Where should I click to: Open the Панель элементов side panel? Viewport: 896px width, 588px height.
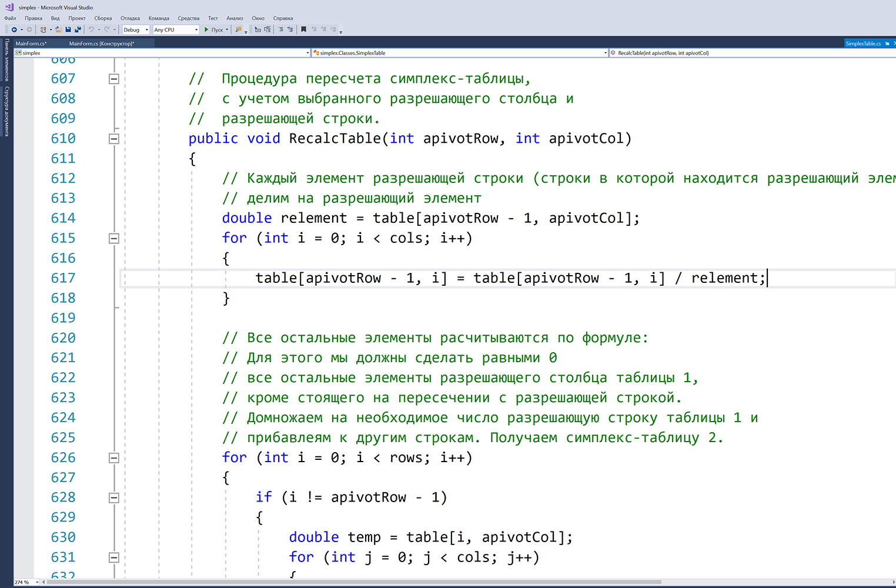click(x=6, y=59)
